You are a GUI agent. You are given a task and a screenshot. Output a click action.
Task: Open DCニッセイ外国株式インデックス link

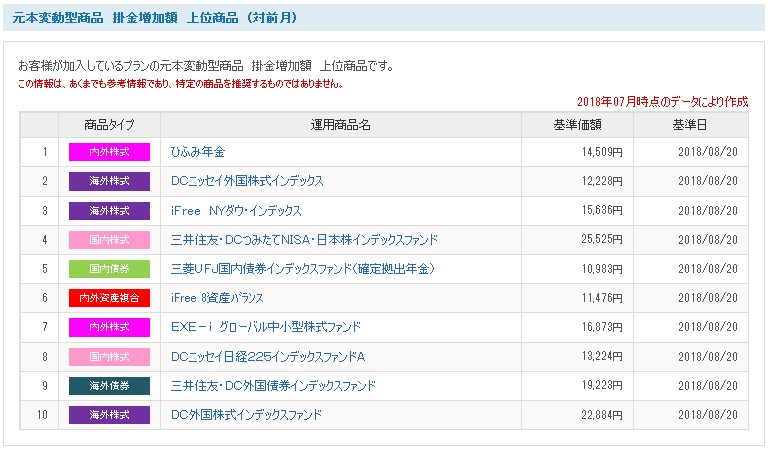point(247,181)
